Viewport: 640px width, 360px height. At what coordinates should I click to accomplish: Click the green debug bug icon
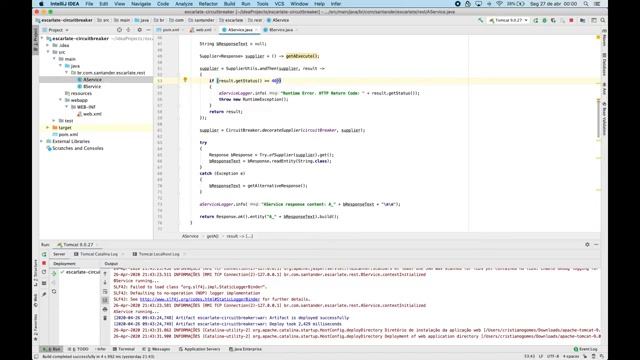tap(544, 20)
